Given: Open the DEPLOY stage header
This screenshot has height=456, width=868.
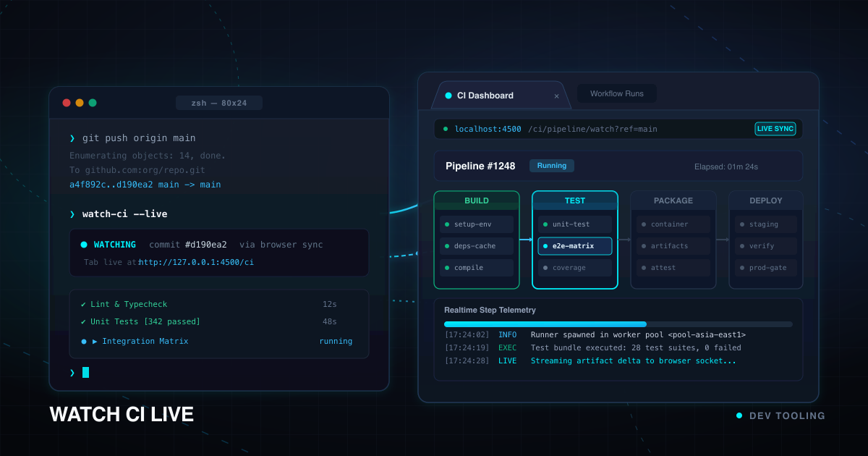Looking at the screenshot, I should 766,200.
